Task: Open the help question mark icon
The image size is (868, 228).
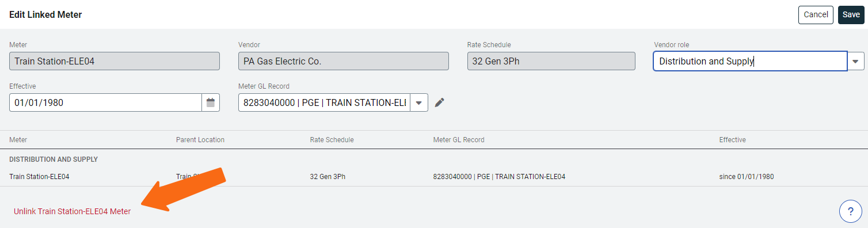Action: [851, 211]
